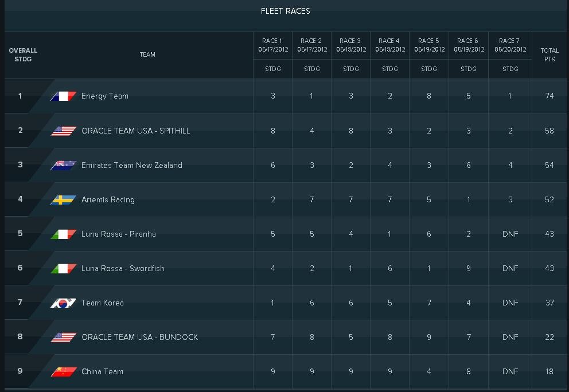569x392 pixels.
Task: Click the USA flag beside ORACLE BUNDOCK
Action: point(64,337)
